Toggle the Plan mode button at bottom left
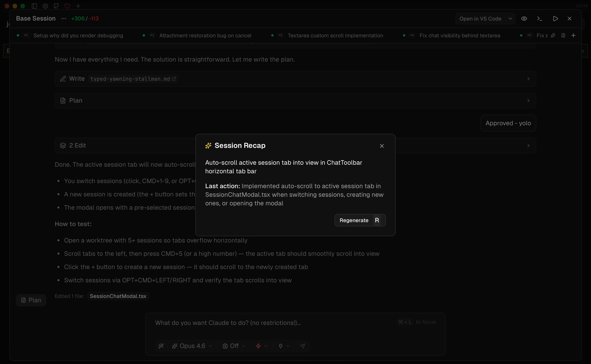The width and height of the screenshot is (591, 364). (x=31, y=300)
